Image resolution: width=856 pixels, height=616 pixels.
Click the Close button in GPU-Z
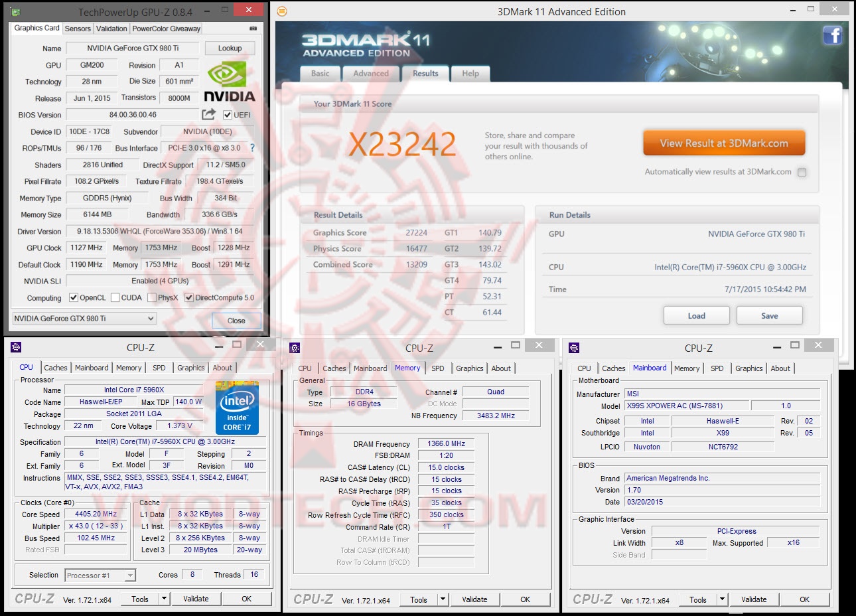[236, 321]
